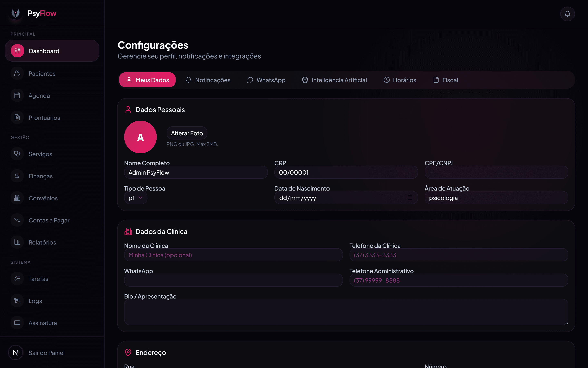Open Tarefas from sidebar

52,279
